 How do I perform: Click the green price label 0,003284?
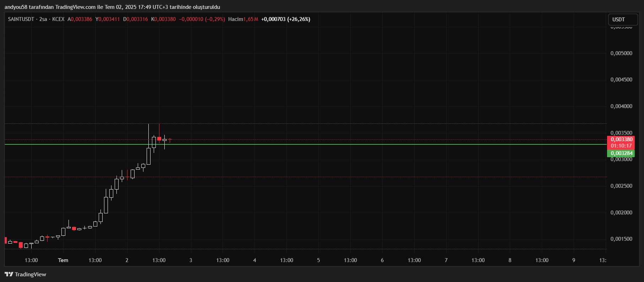622,153
